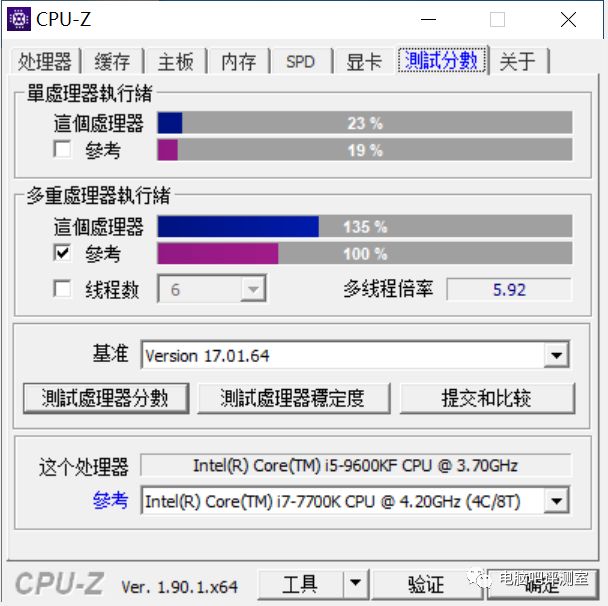
Task: Expand the 基准 version dropdown
Action: click(556, 355)
